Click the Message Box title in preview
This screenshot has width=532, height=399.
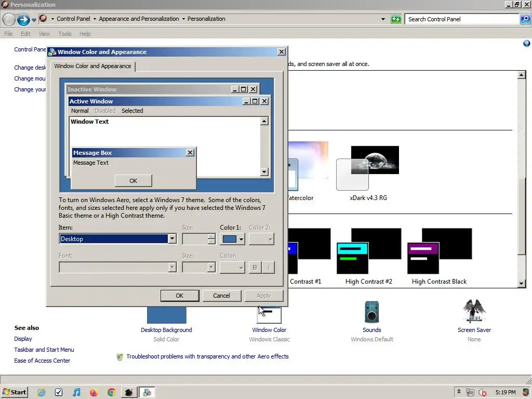92,153
